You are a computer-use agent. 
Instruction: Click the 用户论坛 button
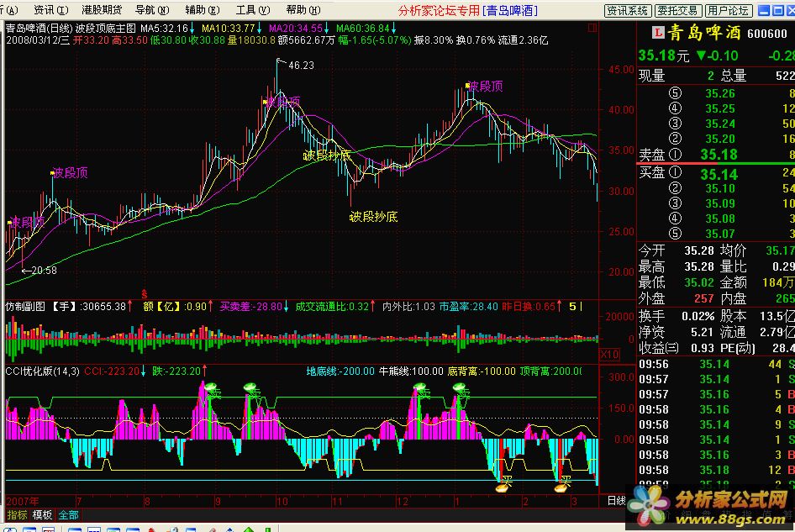729,11
